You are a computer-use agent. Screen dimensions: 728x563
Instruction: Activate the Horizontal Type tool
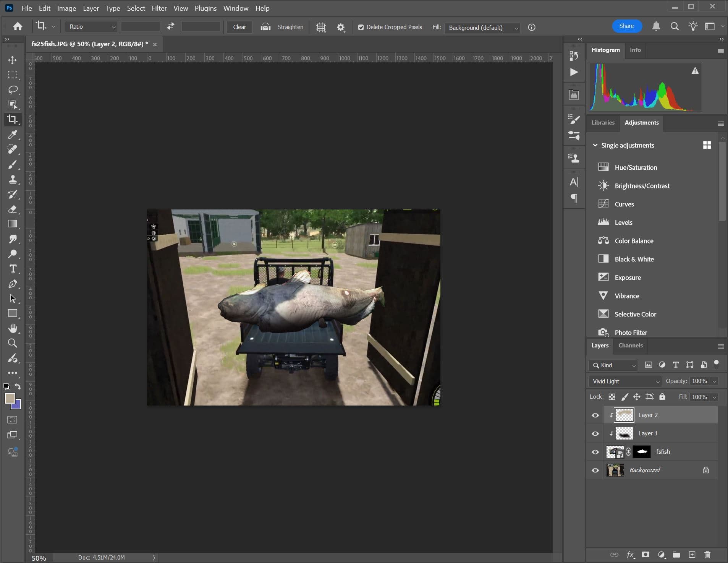(13, 269)
